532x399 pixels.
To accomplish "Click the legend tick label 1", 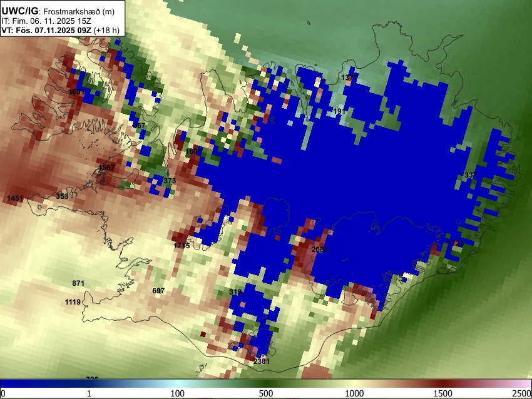I will [89, 393].
